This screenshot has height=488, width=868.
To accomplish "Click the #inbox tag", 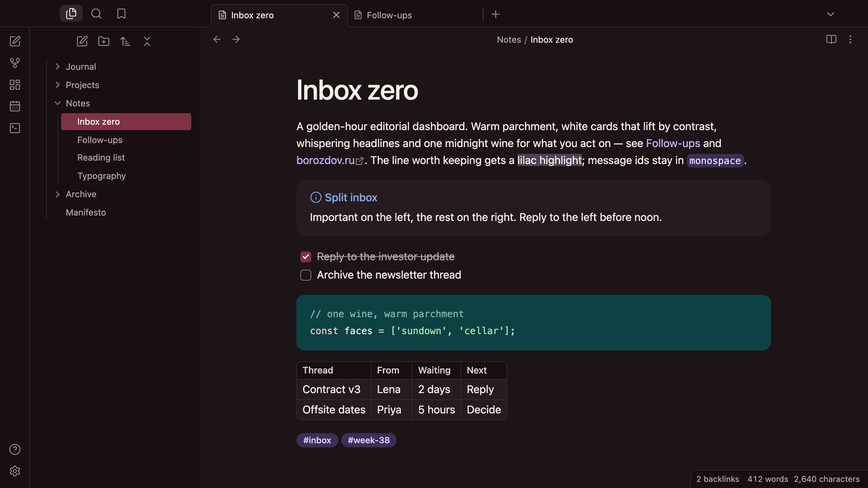I will (317, 440).
